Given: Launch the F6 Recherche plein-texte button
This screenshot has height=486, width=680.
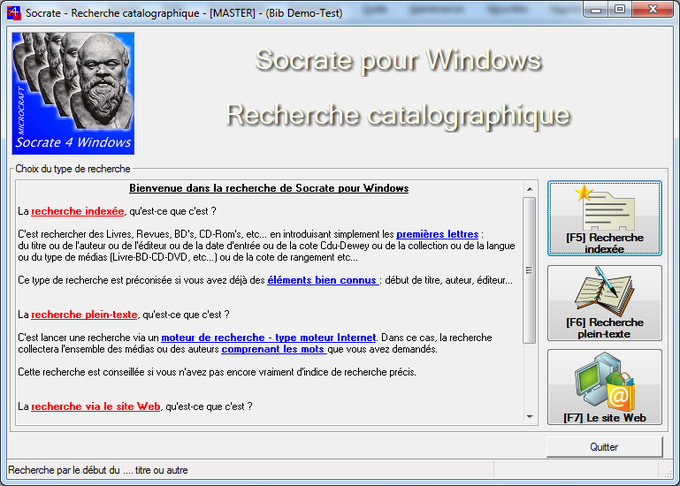Looking at the screenshot, I should click(605, 303).
